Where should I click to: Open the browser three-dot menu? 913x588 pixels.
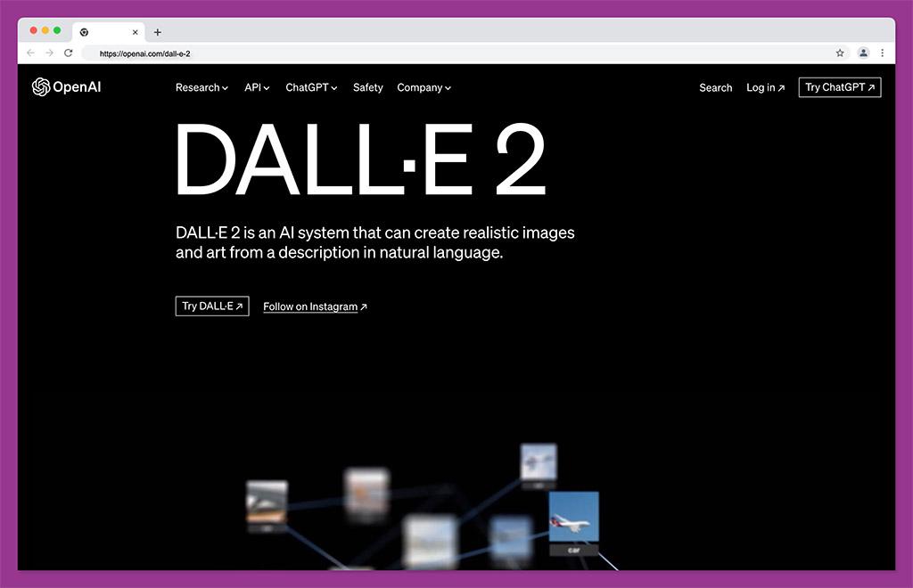(x=883, y=53)
